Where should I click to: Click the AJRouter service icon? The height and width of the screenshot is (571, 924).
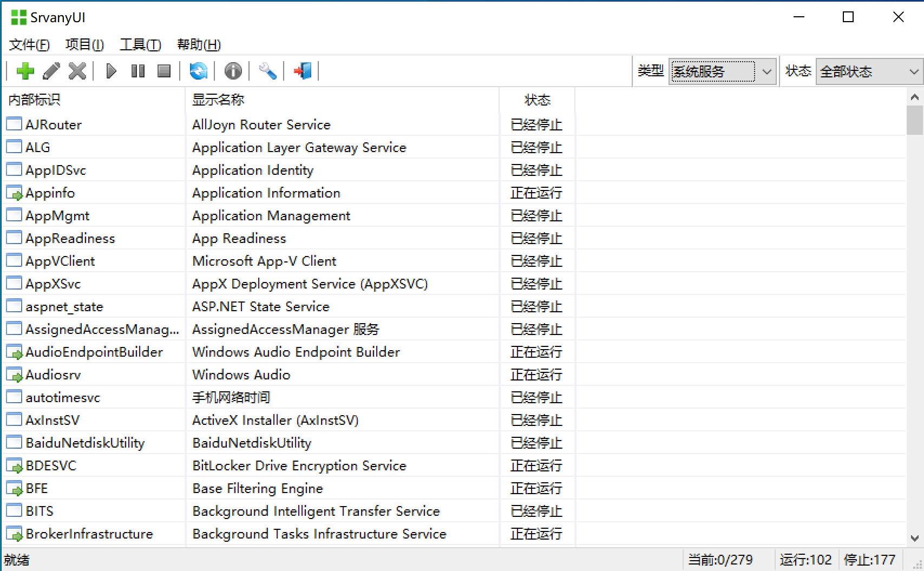[14, 124]
